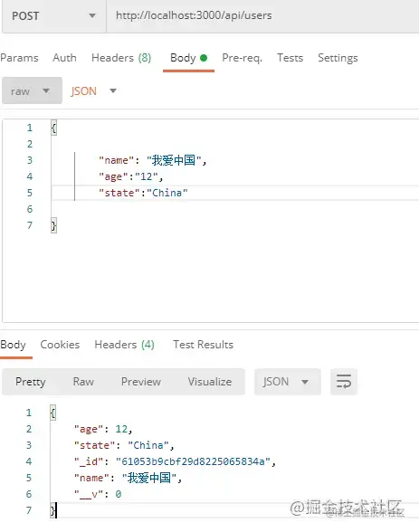Viewport: 419px width, 532px height.
Task: Open the POST method dropdown
Action: 54,16
